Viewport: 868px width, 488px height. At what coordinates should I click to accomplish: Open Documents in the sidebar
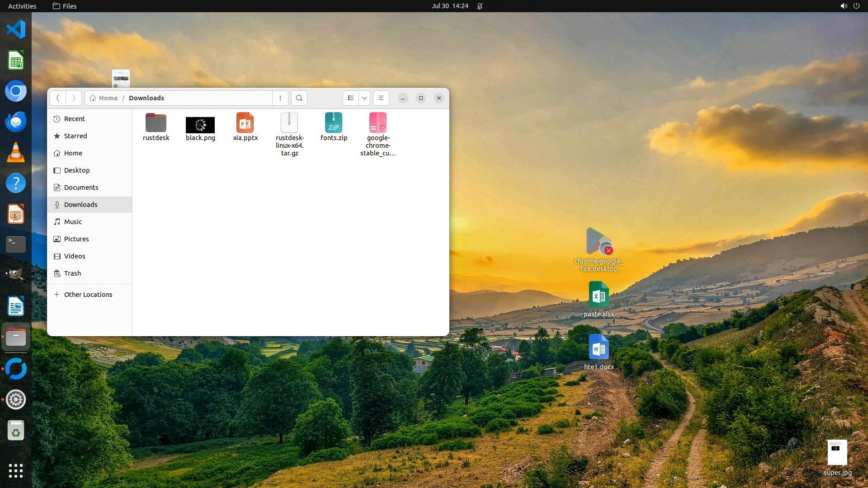[81, 188]
